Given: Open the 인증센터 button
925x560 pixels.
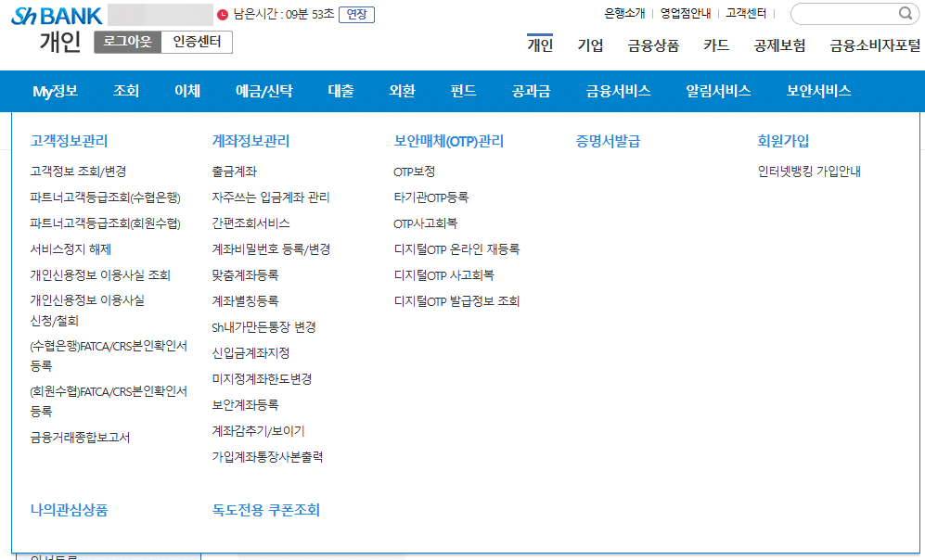Looking at the screenshot, I should click(x=197, y=42).
